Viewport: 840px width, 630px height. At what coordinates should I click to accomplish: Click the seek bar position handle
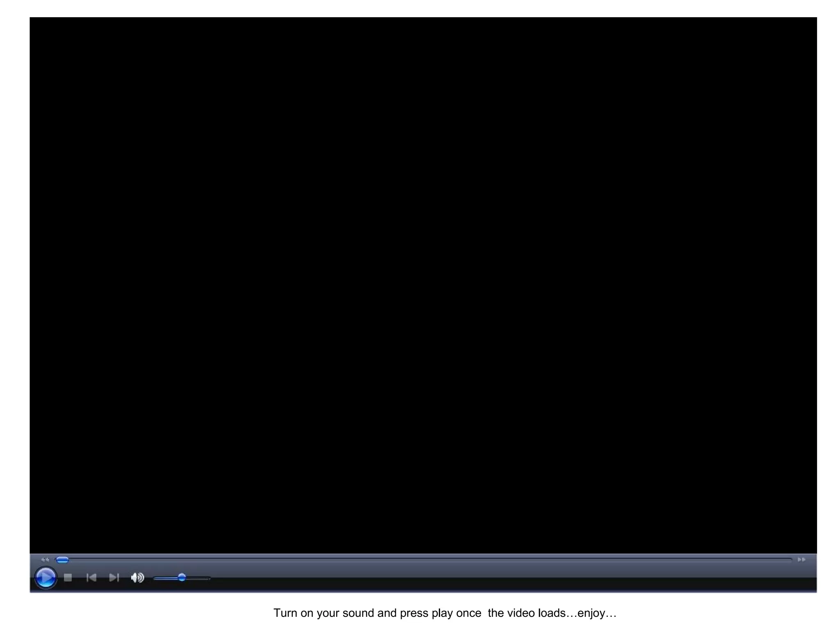click(x=62, y=560)
